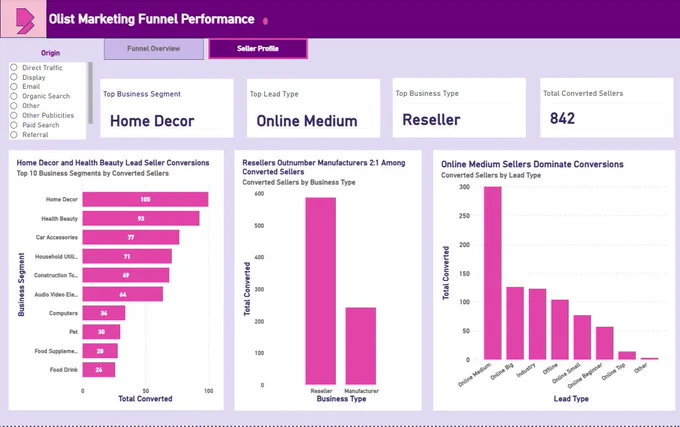680x427 pixels.
Task: Select the Other Publicities origin option
Action: (x=14, y=115)
